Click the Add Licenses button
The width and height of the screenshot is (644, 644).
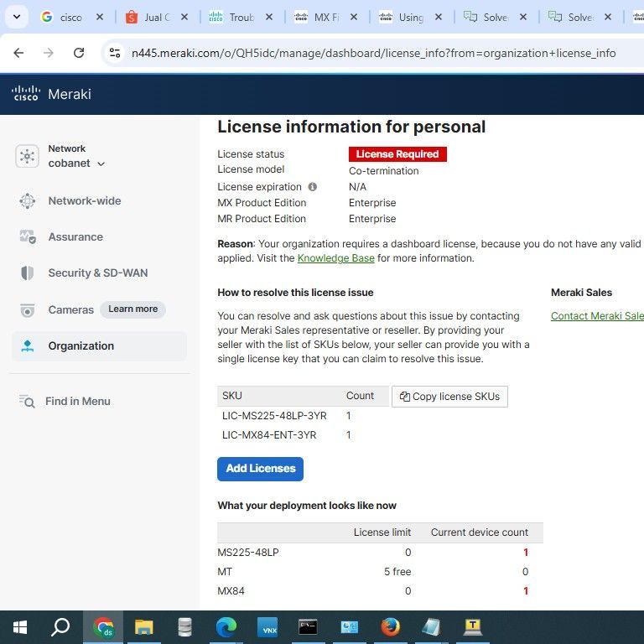pyautogui.click(x=260, y=469)
